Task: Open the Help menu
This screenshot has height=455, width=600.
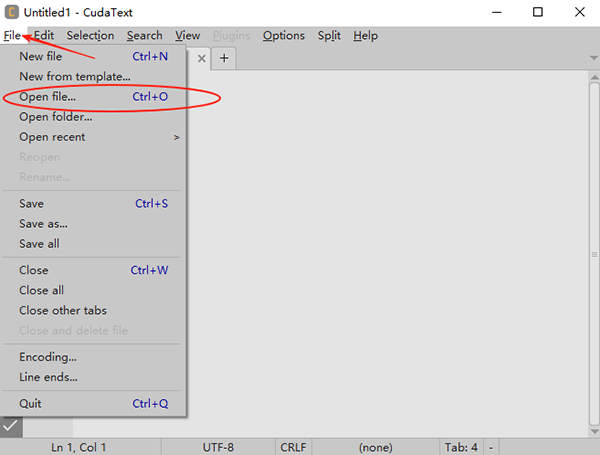Action: [365, 36]
